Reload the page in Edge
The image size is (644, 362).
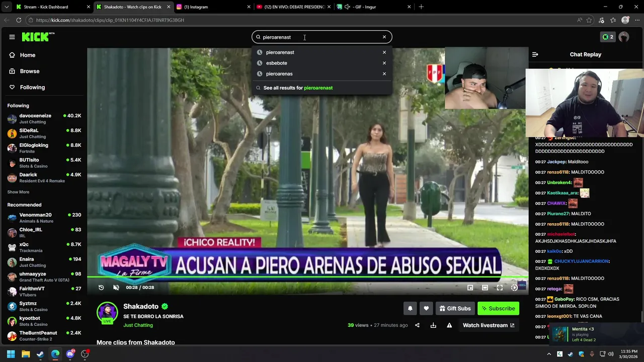[19, 20]
